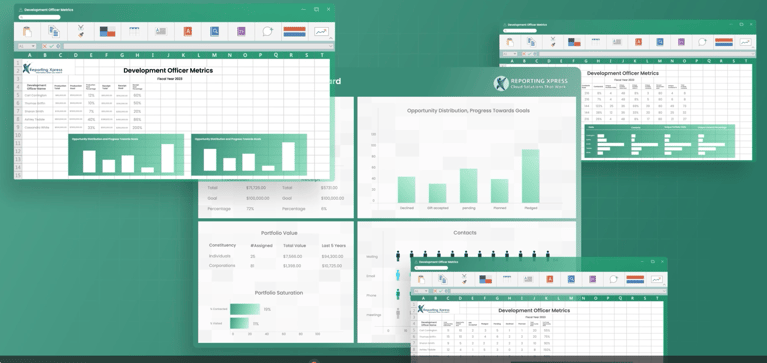Click the orange letter A icon in top-right window
The height and width of the screenshot is (363, 767).
click(x=638, y=42)
